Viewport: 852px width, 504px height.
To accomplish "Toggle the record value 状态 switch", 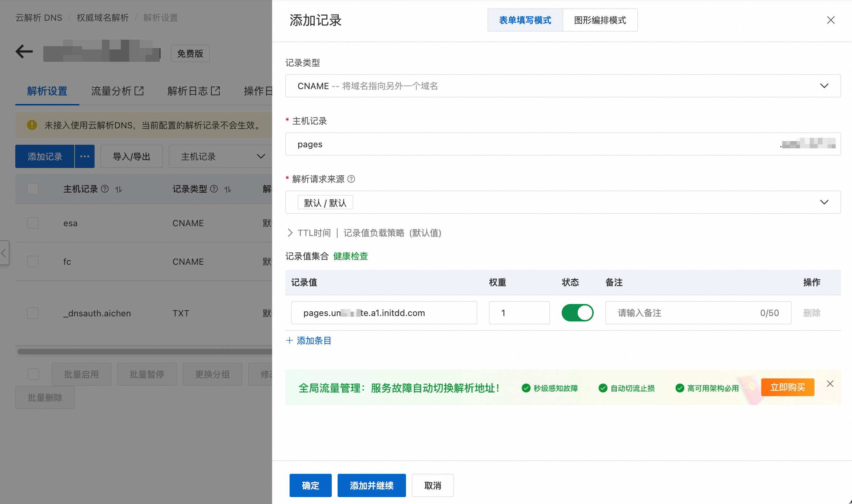I will pos(577,313).
